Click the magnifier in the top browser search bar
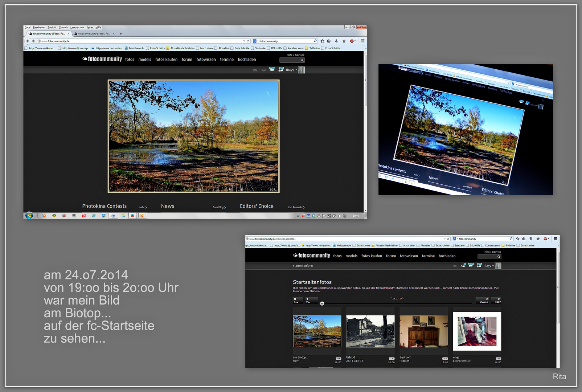The height and width of the screenshot is (392, 582). [315, 41]
